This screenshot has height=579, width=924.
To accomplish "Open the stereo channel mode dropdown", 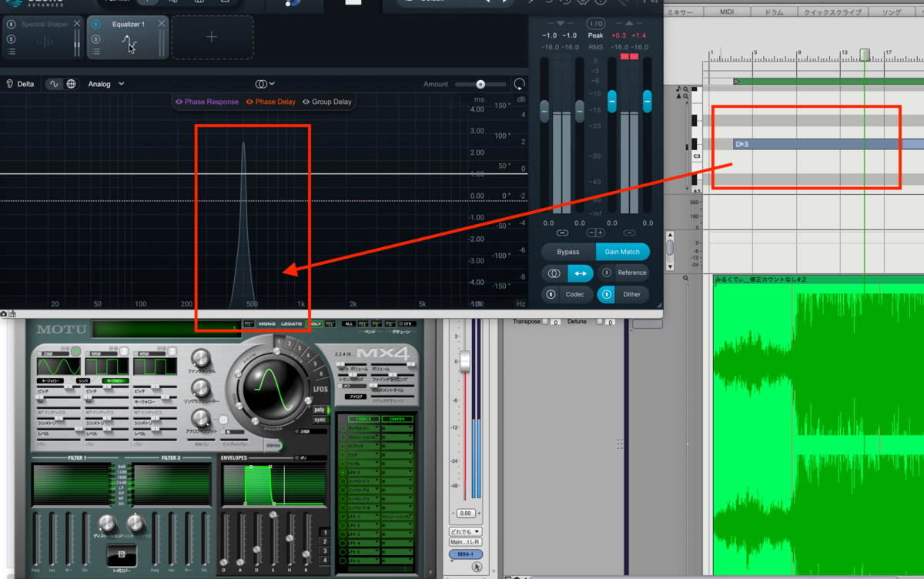I will pos(264,84).
